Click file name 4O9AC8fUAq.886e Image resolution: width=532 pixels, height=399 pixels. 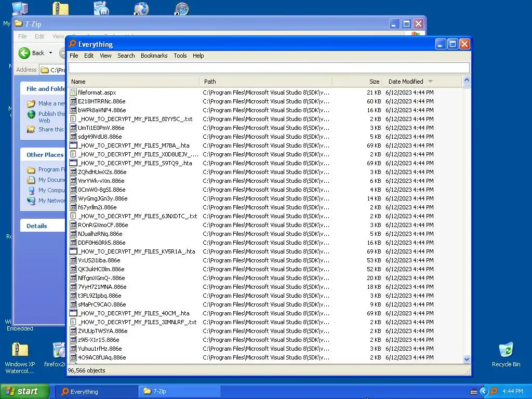102,357
